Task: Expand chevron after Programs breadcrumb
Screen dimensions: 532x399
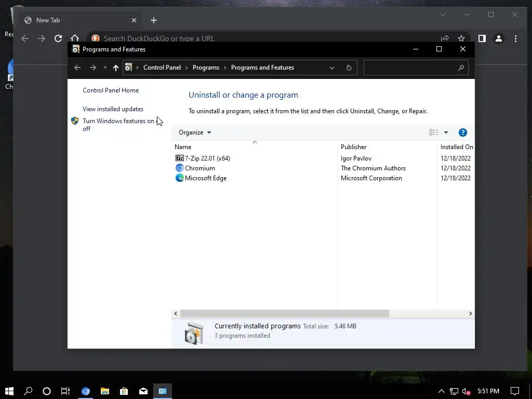Action: [225, 68]
